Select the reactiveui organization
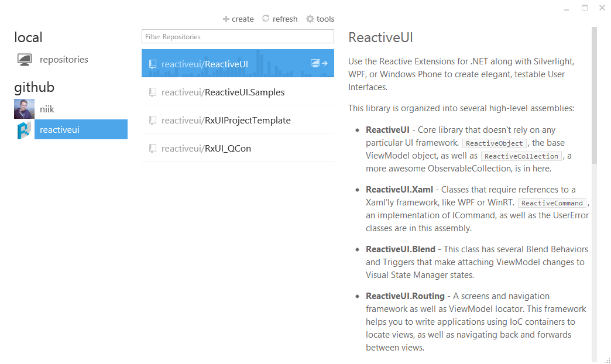This screenshot has width=611, height=364. 71,129
